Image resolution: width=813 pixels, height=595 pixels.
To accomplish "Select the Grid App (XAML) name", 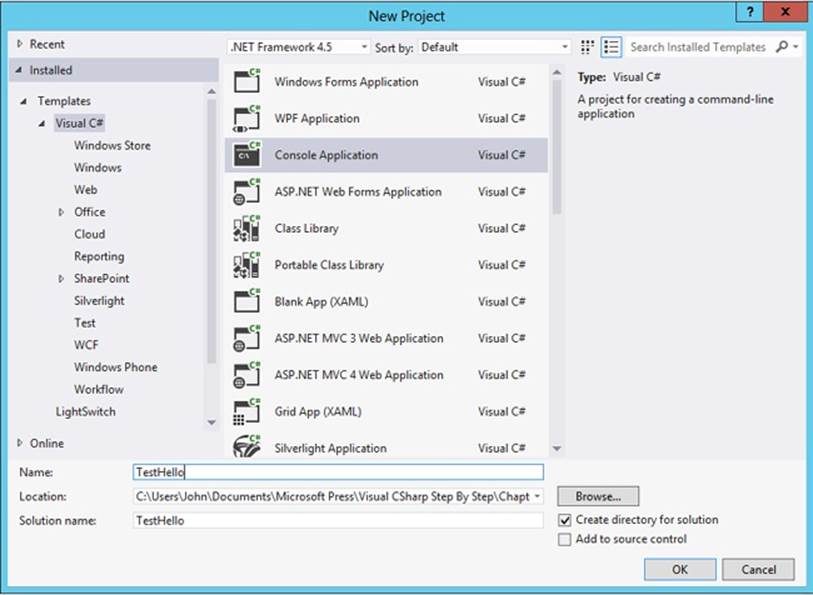I will point(317,412).
